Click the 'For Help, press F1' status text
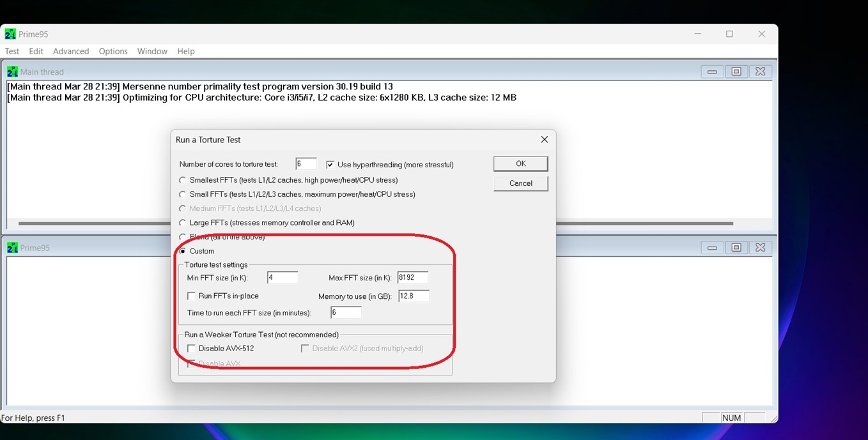The width and height of the screenshot is (868, 440). [33, 418]
